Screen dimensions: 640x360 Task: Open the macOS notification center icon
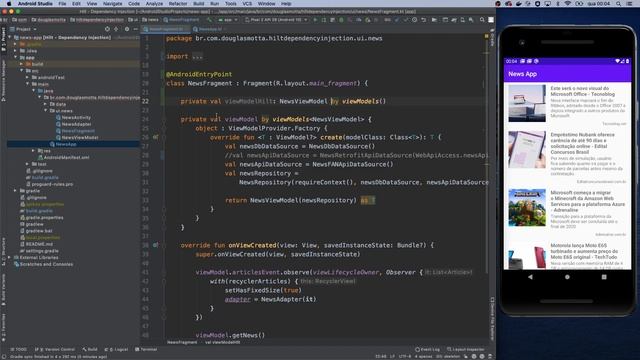tap(629, 4)
